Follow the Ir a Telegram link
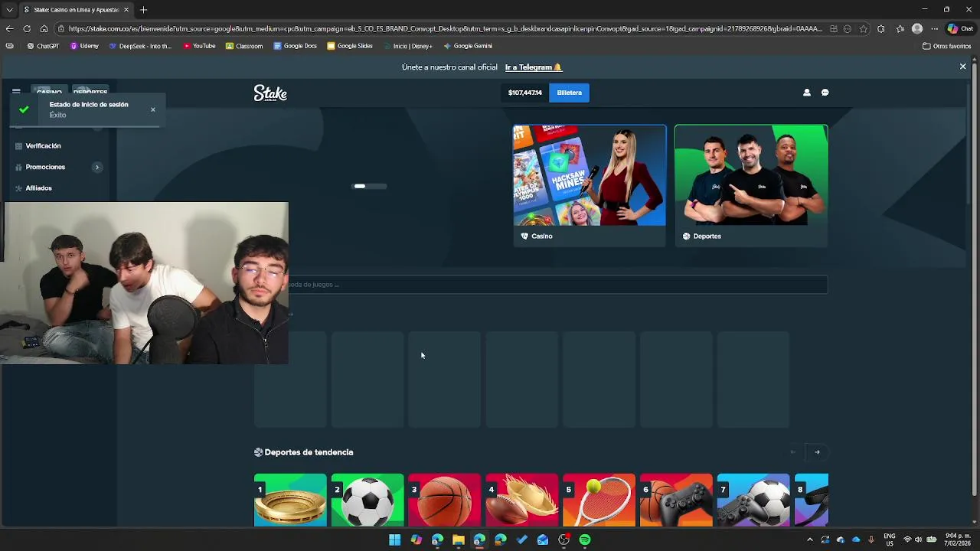The image size is (980, 551). tap(534, 67)
